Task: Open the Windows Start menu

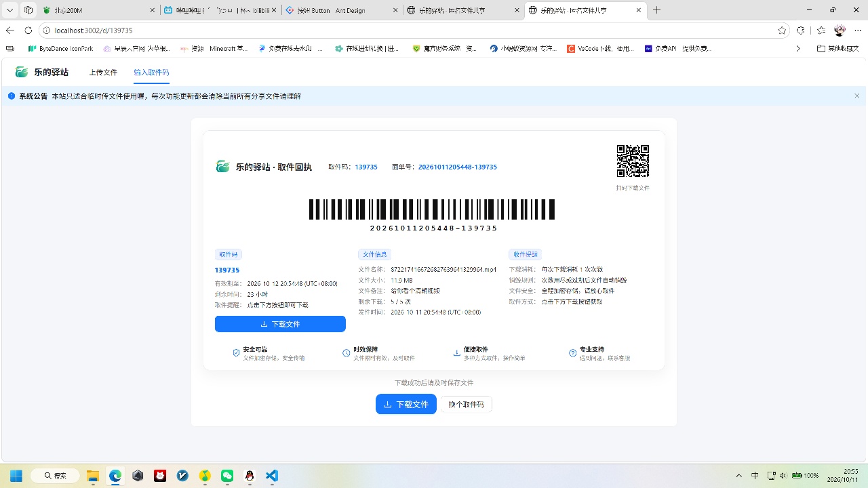Action: point(16,476)
